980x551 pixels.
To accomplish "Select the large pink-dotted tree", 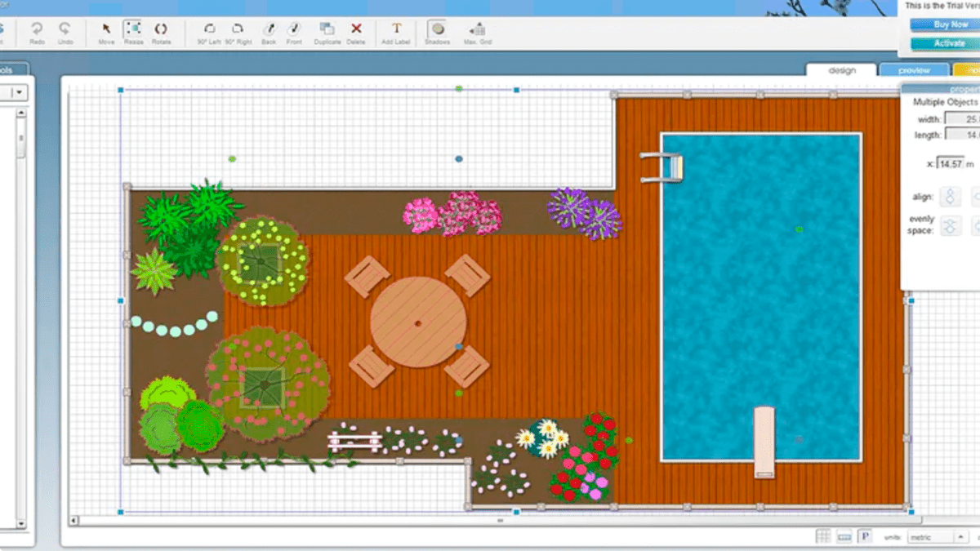I will click(x=269, y=384).
